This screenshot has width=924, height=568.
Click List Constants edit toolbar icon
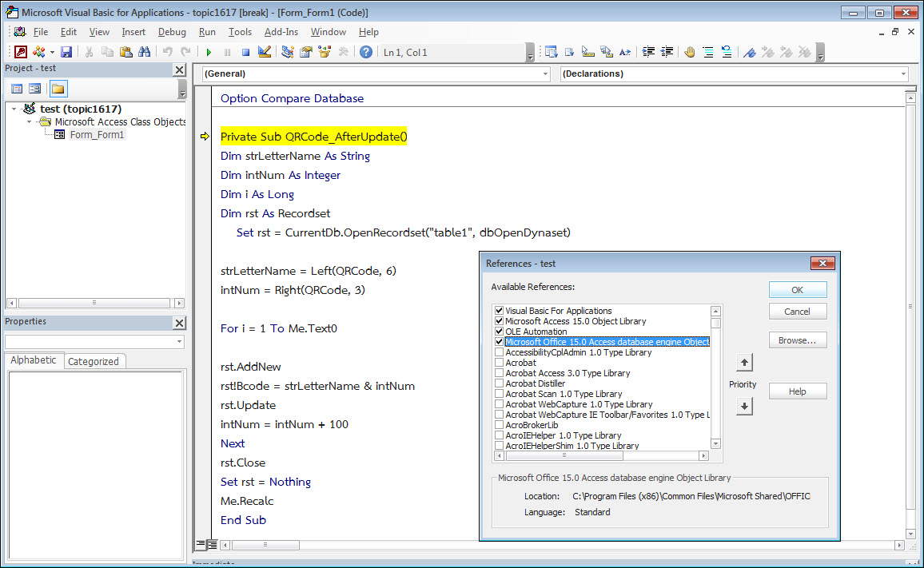(569, 52)
